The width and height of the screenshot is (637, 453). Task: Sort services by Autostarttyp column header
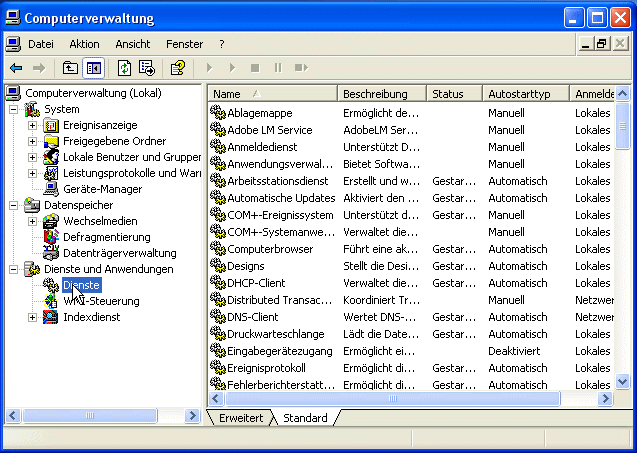coord(524,93)
